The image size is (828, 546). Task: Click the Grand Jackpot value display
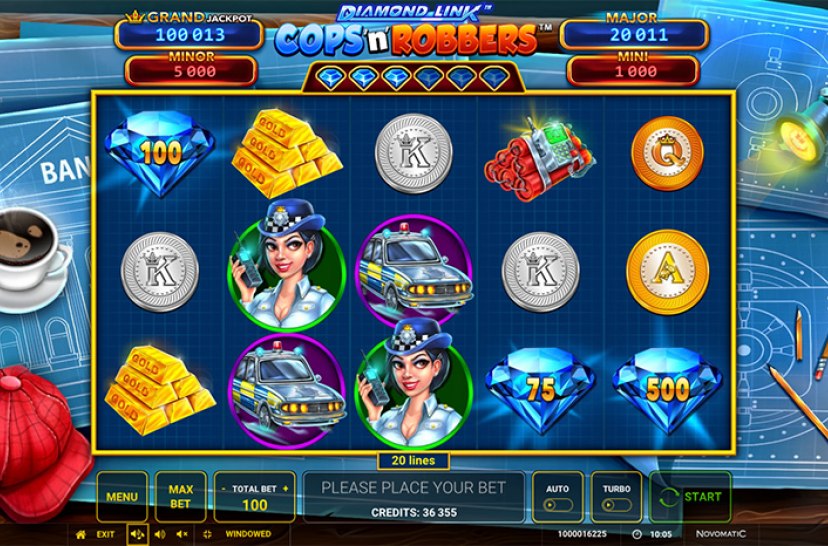click(x=190, y=35)
